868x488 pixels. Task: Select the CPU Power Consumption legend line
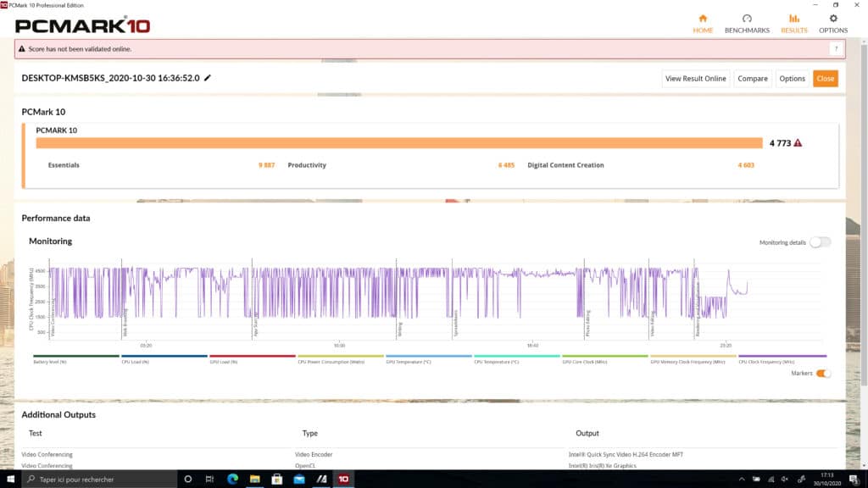[341, 357]
